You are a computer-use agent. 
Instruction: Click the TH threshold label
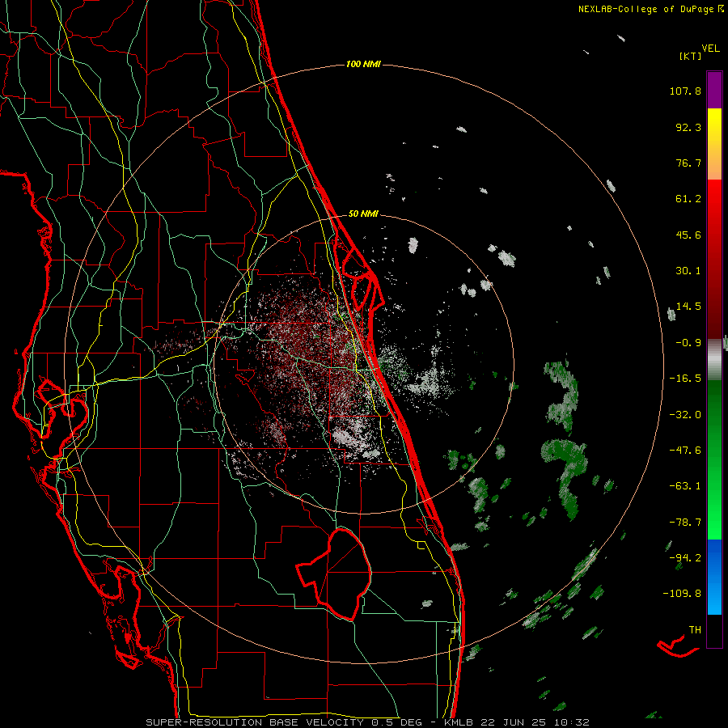click(695, 629)
